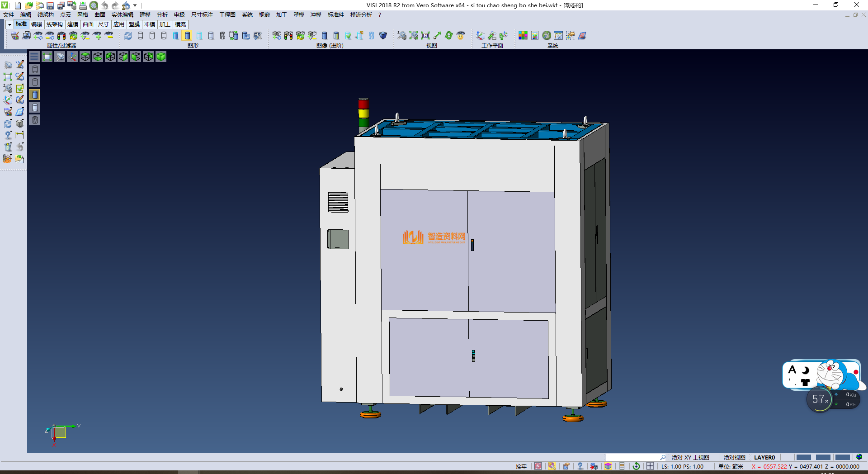
Task: Click the green arrows rotate view icon
Action: click(x=449, y=36)
